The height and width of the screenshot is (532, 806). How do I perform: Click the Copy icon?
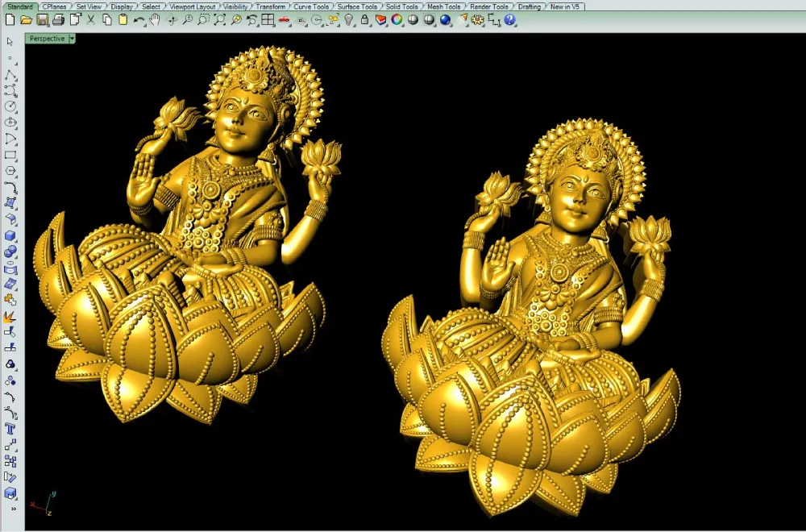click(107, 20)
